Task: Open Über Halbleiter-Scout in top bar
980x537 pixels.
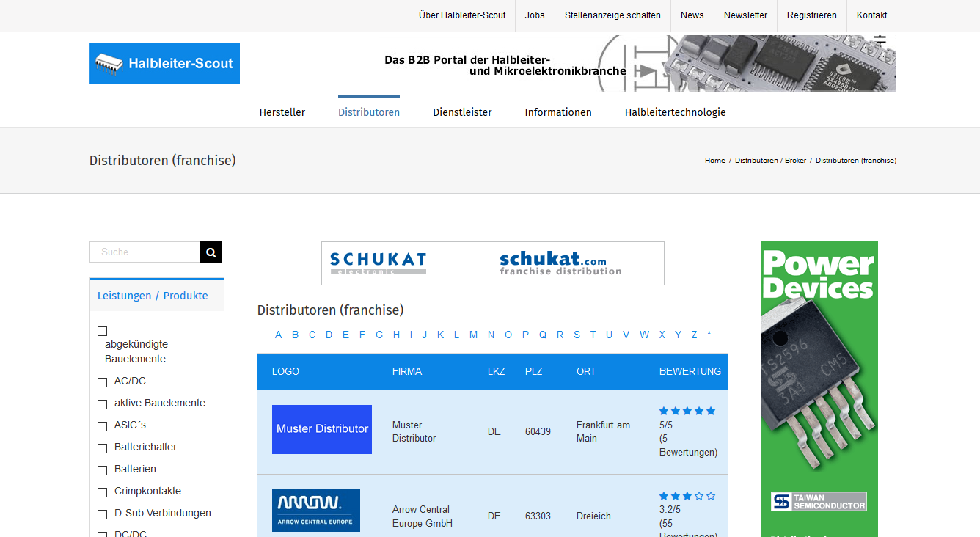Action: [462, 15]
